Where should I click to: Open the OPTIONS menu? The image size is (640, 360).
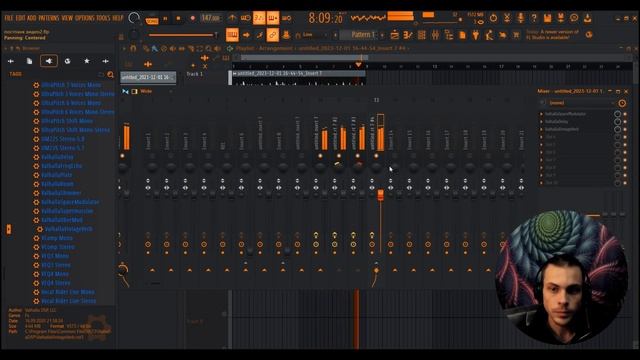(85, 18)
